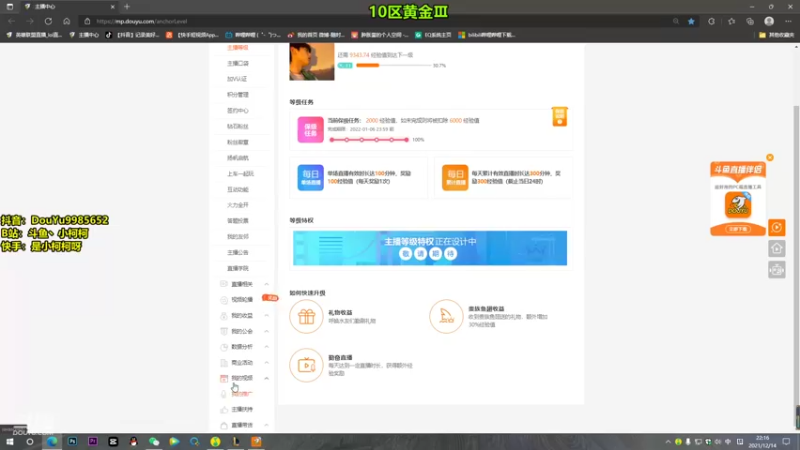Open Photoshop from the taskbar

[72, 441]
